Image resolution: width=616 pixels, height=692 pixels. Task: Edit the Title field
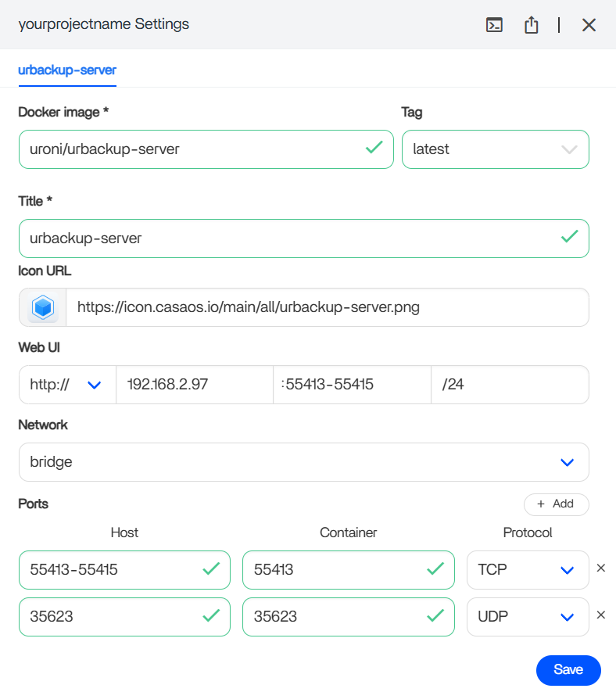click(289, 238)
